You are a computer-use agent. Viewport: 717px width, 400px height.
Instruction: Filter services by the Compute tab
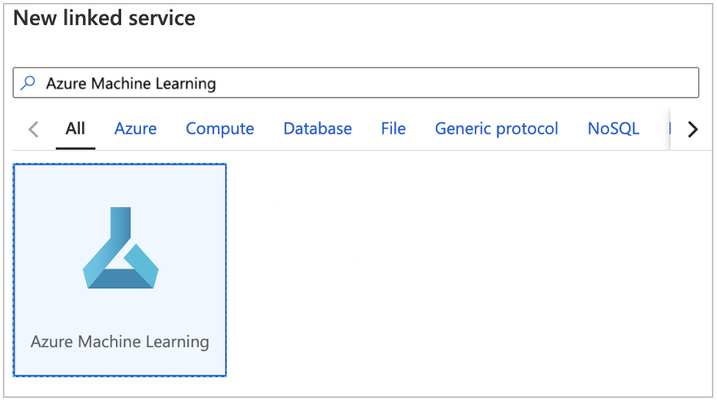coord(220,128)
